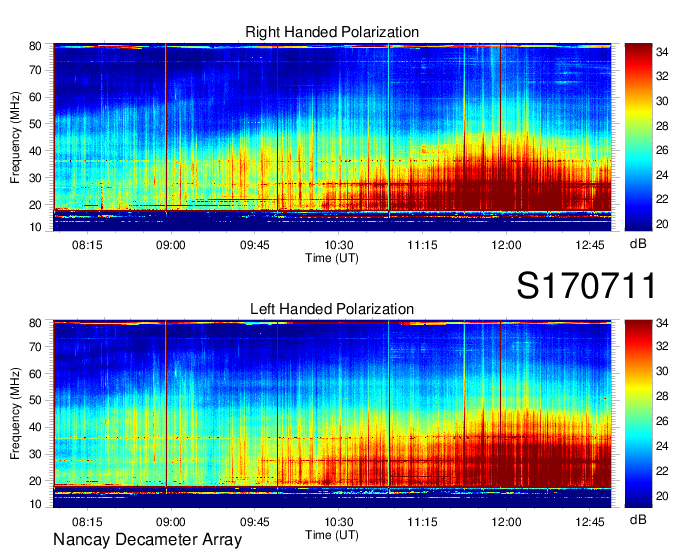The width and height of the screenshot is (680, 552).
Task: Click the "11:15" time tick on lower plot
Action: point(422,522)
